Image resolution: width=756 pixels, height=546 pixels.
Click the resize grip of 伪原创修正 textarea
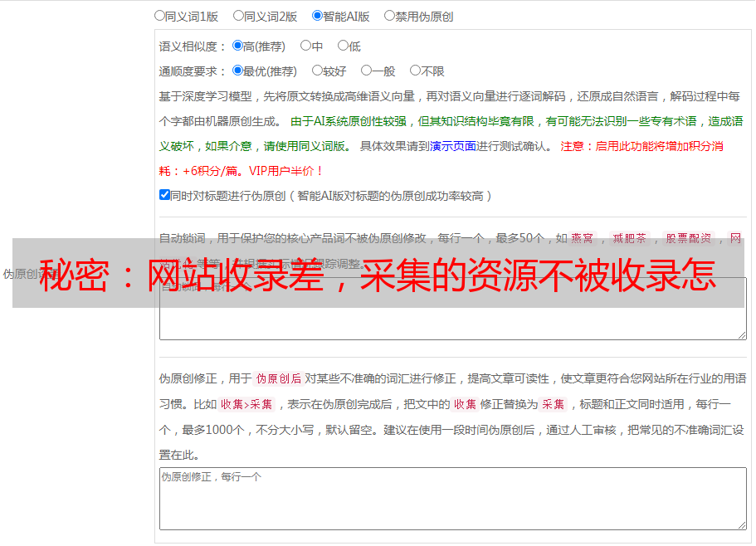(x=742, y=524)
